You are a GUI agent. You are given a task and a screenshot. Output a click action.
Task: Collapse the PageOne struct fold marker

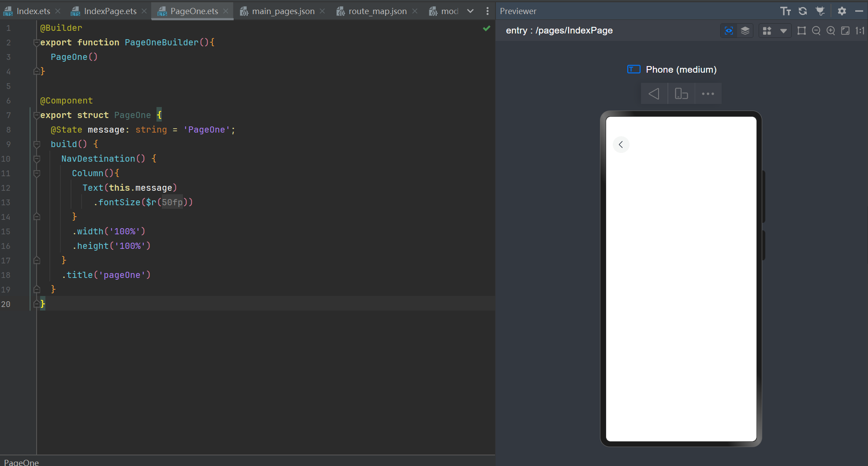click(x=37, y=115)
